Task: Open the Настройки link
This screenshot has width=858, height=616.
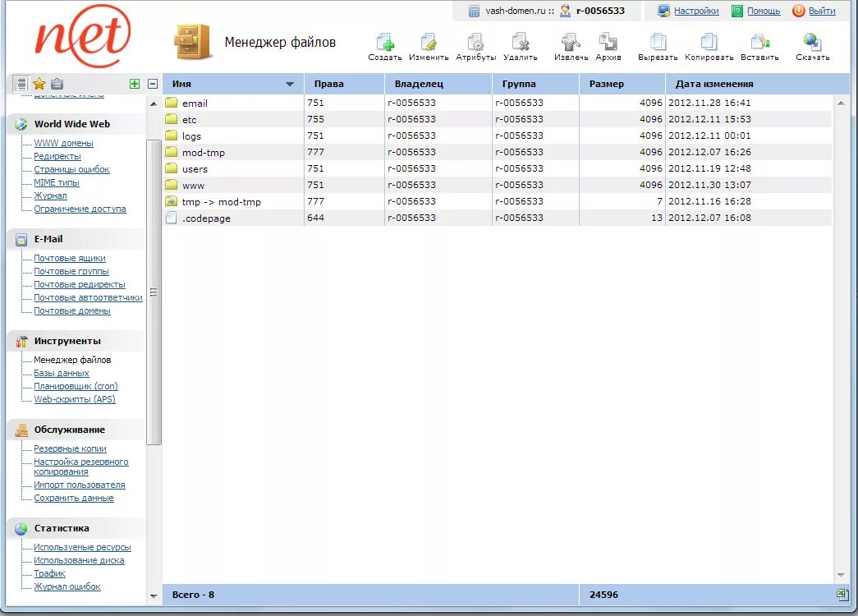Action: 696,11
